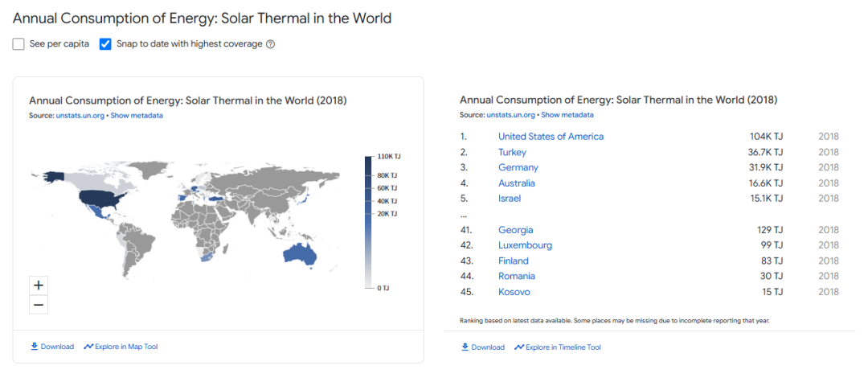The width and height of the screenshot is (868, 382).
Task: Select the United States on the map
Action: click(x=99, y=199)
